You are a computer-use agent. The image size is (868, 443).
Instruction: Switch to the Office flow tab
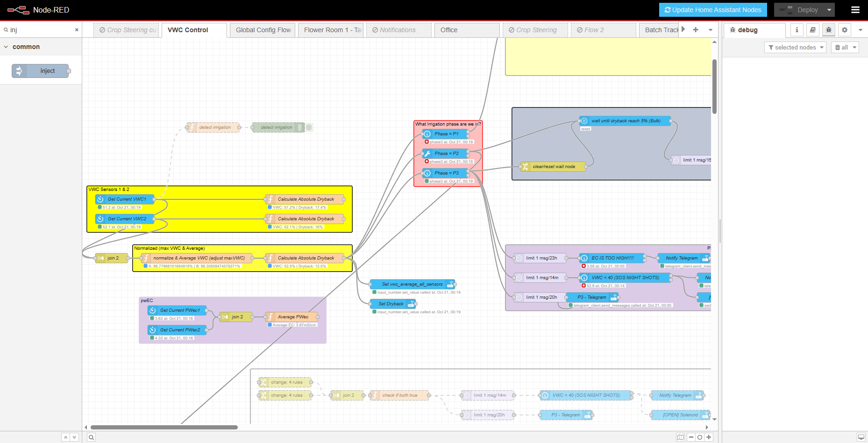coord(448,30)
